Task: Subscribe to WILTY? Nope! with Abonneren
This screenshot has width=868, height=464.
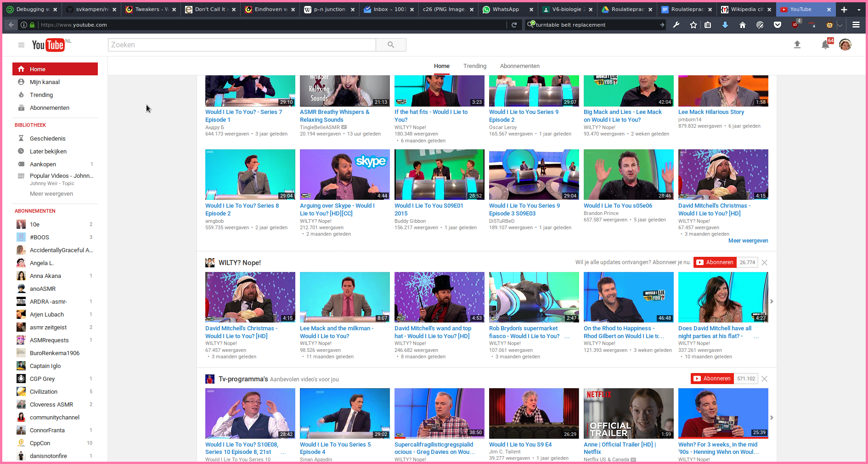Action: tap(715, 263)
